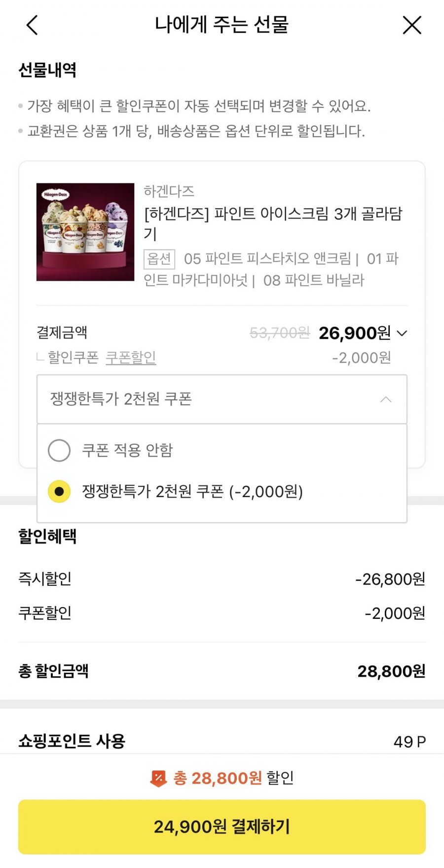Expand the chevron beside 26,900원
Image resolution: width=444 pixels, height=868 pixels.
(x=402, y=333)
